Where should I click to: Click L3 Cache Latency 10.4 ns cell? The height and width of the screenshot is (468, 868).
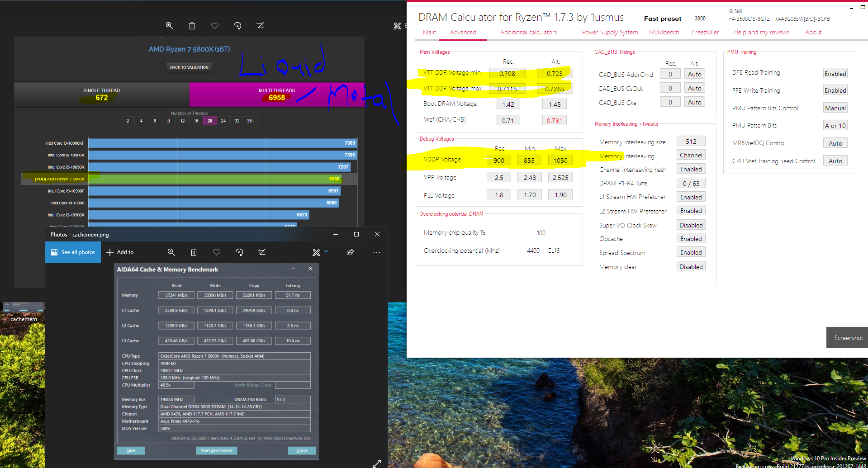[293, 341]
